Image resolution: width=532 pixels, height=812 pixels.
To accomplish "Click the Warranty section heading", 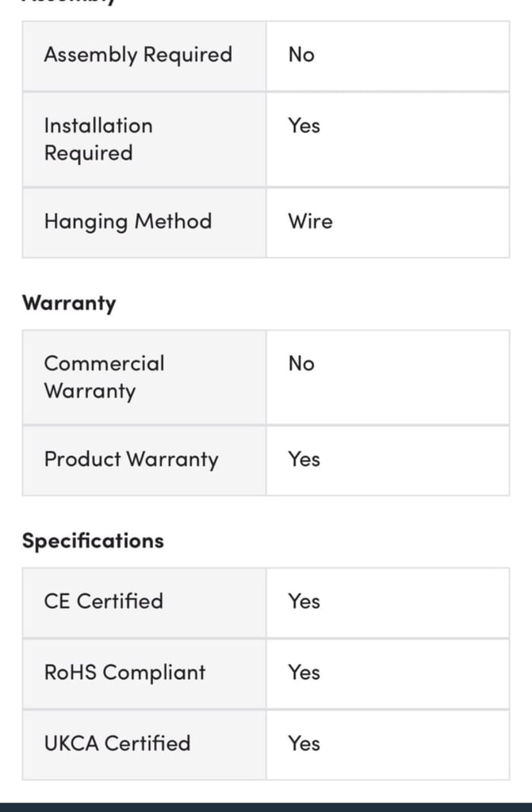I will click(x=69, y=303).
